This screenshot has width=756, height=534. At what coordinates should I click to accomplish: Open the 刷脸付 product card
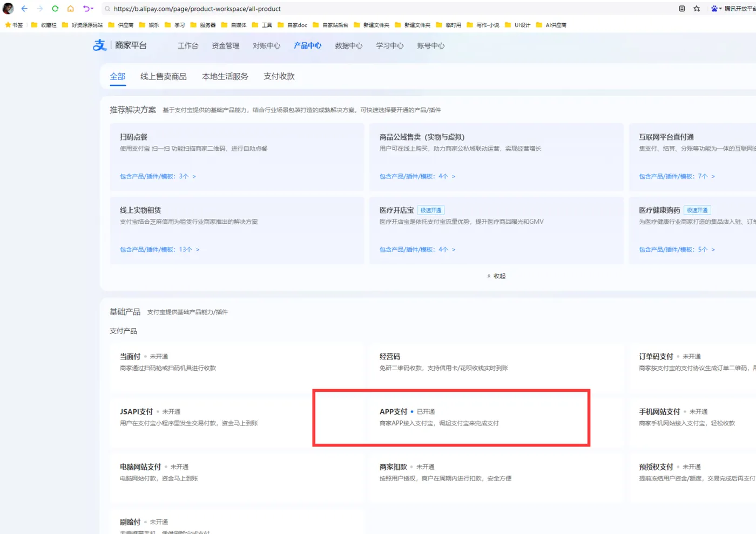237,521
